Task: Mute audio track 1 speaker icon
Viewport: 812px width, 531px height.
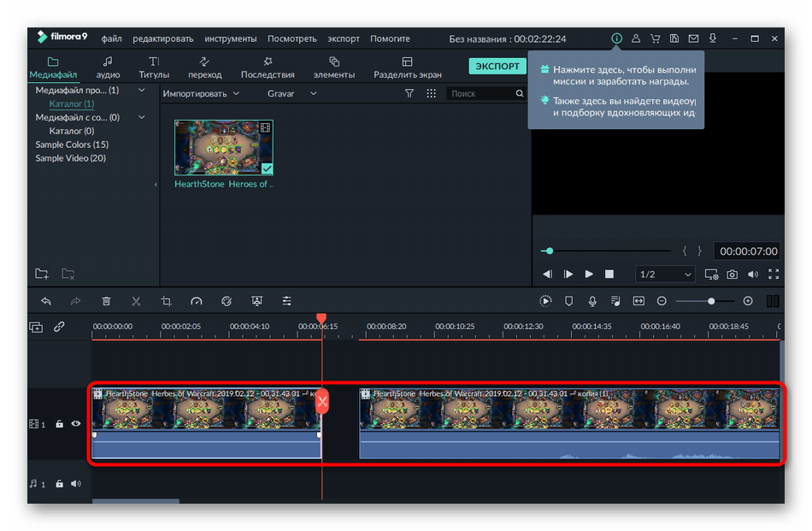Action: click(76, 484)
